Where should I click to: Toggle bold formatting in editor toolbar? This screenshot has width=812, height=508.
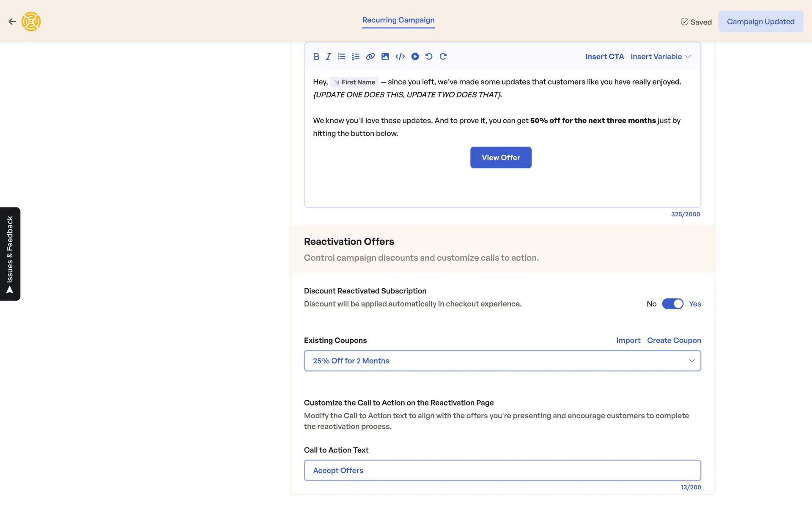(x=316, y=56)
